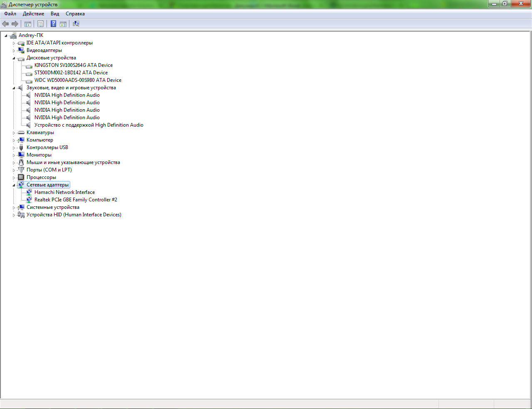This screenshot has width=532, height=409.
Task: Select KINGSTON SV100S264G ATA Device
Action: click(74, 65)
